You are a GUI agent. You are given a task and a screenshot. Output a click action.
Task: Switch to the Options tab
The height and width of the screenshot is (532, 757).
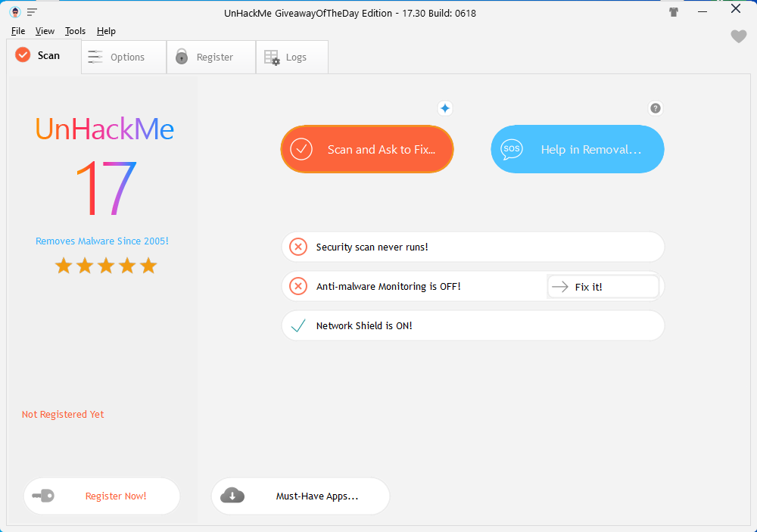pyautogui.click(x=124, y=57)
